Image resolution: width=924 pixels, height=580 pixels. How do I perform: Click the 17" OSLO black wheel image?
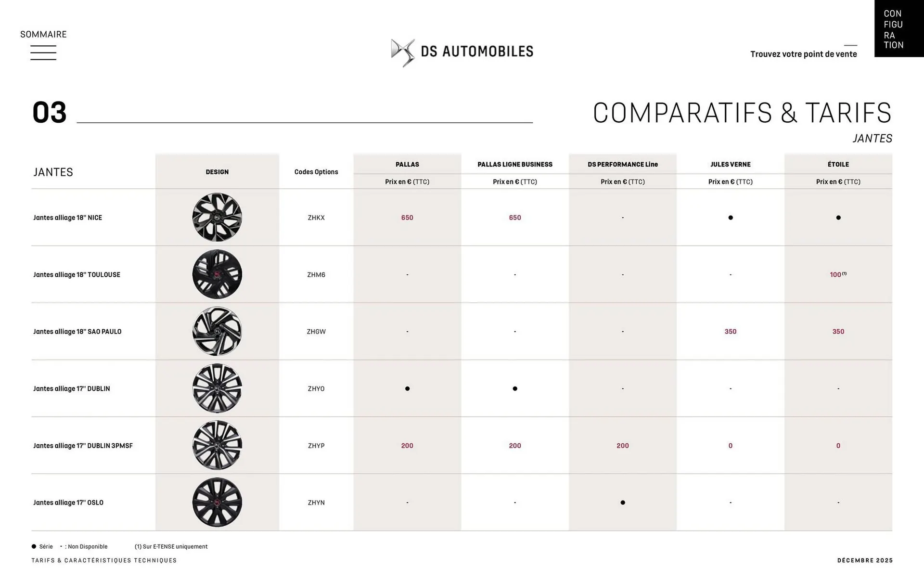[x=217, y=503]
